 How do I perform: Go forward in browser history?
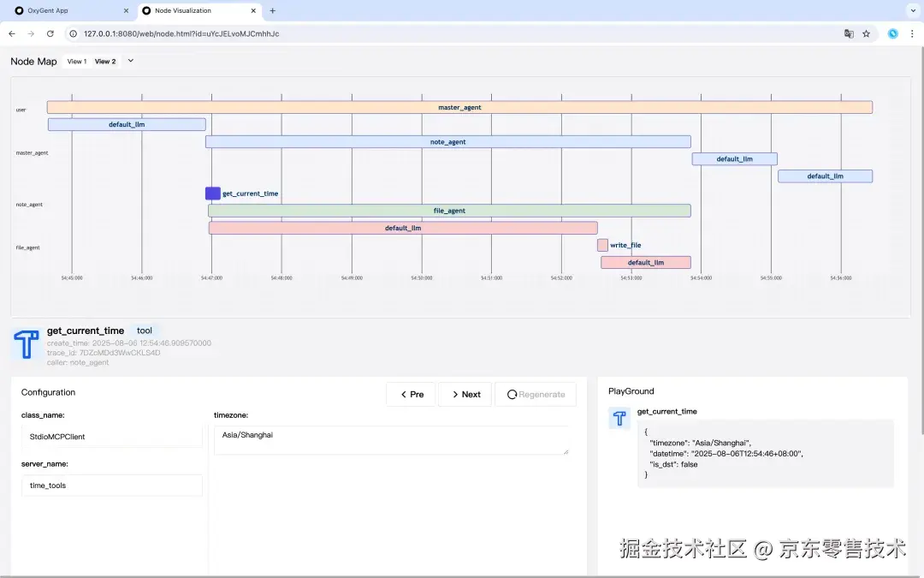tap(31, 33)
